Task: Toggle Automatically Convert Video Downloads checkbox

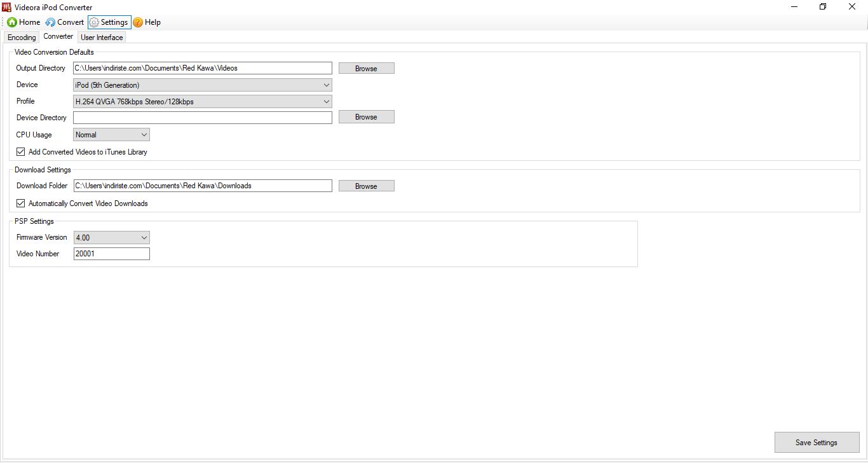Action: click(x=21, y=204)
